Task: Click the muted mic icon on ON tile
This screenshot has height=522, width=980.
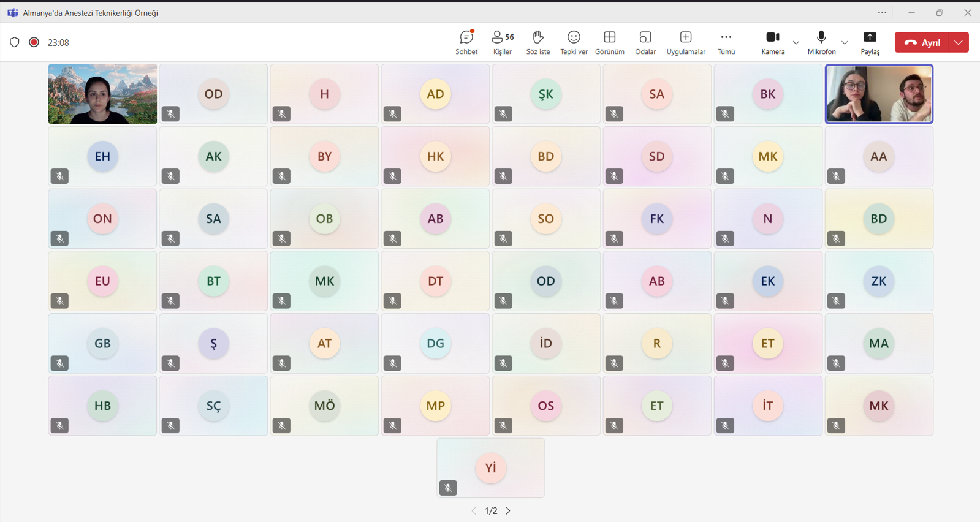Action: point(59,238)
